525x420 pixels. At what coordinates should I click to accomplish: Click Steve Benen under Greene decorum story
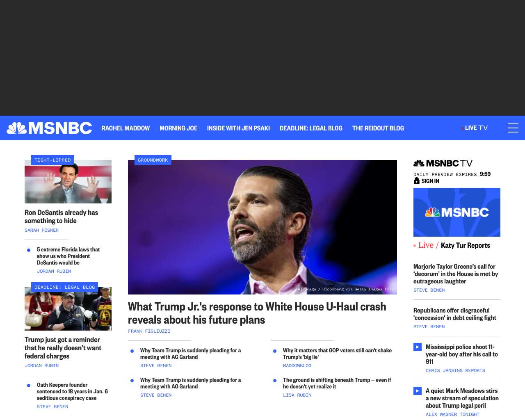click(x=429, y=290)
